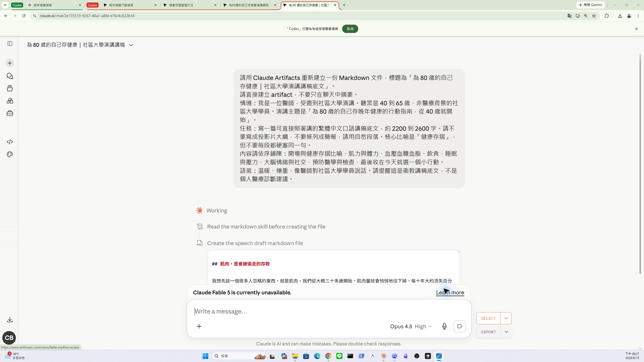The image size is (644, 362).
Task: Expand the chat title dropdown chevron
Action: tap(131, 45)
